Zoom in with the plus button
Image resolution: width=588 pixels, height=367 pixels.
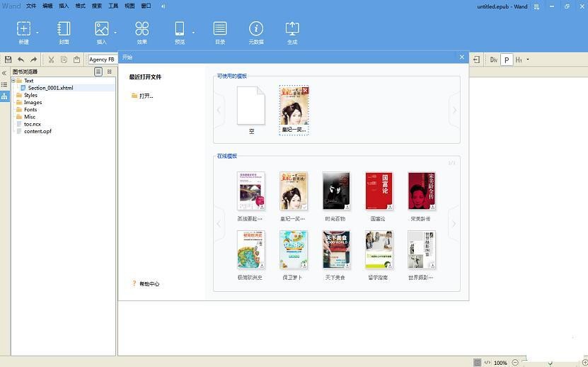tap(584, 363)
